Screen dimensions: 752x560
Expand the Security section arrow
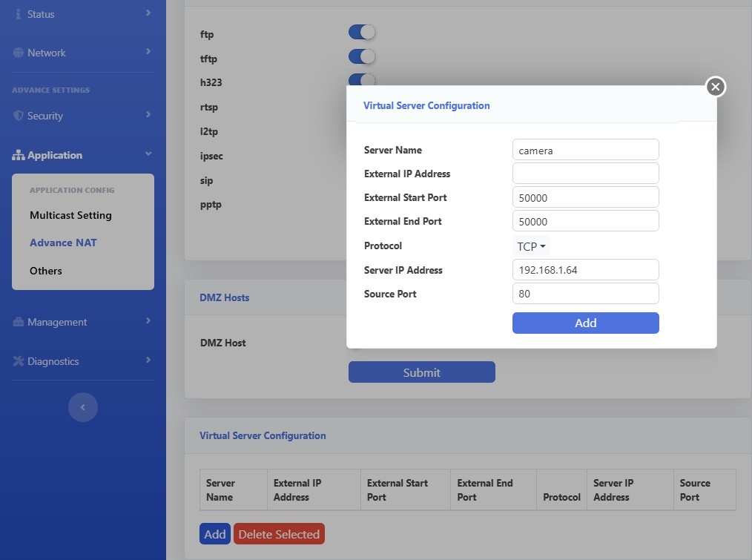point(148,115)
